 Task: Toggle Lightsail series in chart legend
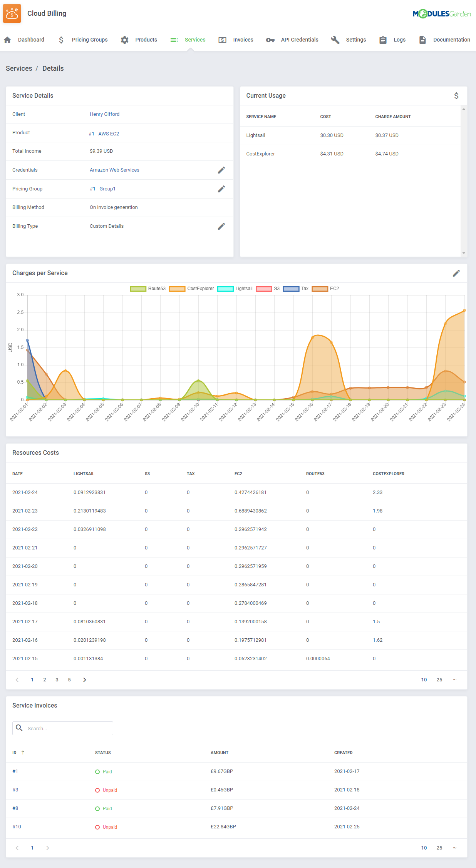(x=235, y=289)
